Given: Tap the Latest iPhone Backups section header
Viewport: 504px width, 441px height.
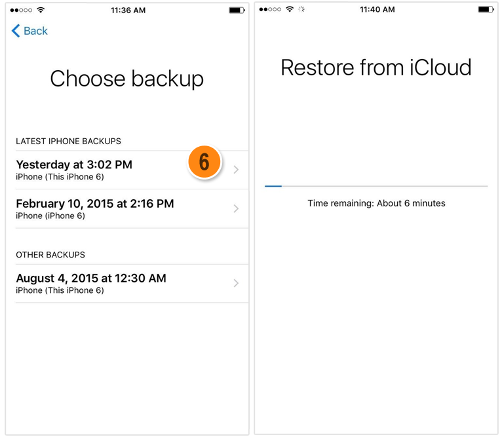Looking at the screenshot, I should (x=68, y=141).
